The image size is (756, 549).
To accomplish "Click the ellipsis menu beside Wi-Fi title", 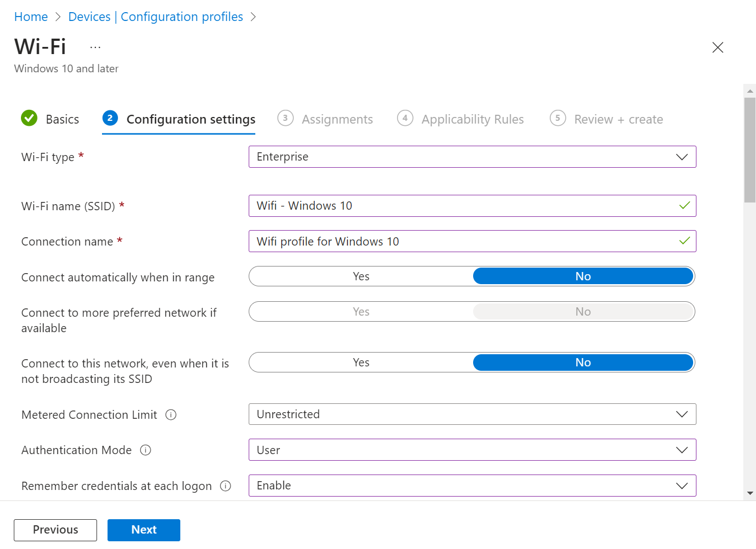I will [x=95, y=47].
